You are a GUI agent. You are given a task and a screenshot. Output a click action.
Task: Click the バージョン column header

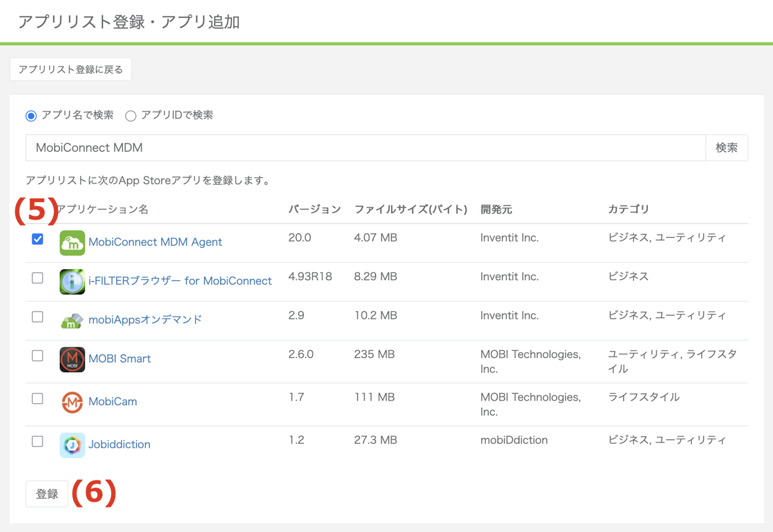click(x=314, y=209)
